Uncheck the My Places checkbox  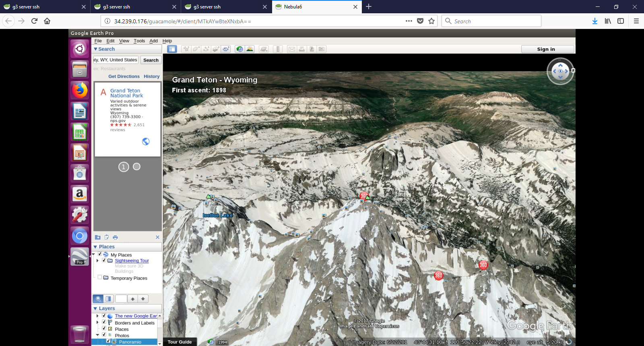click(100, 254)
